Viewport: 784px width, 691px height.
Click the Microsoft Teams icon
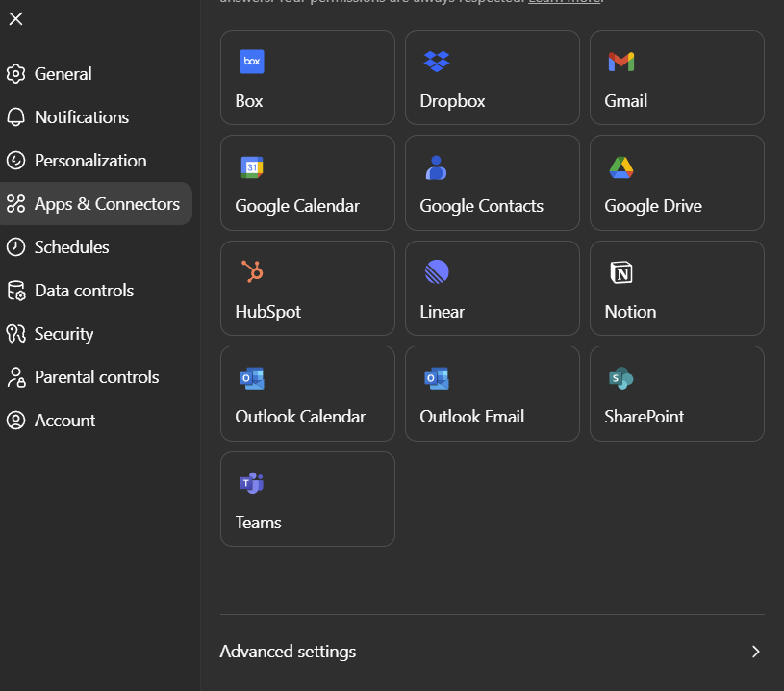tap(252, 483)
